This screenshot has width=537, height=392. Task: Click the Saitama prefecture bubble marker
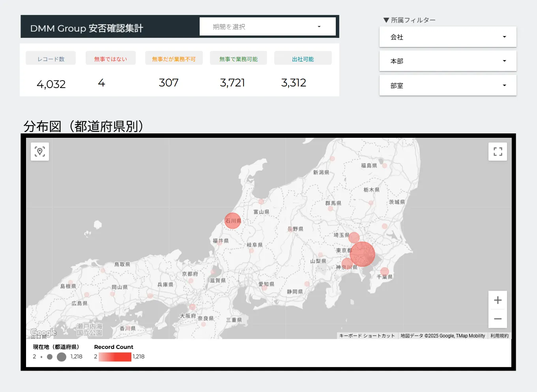(354, 238)
